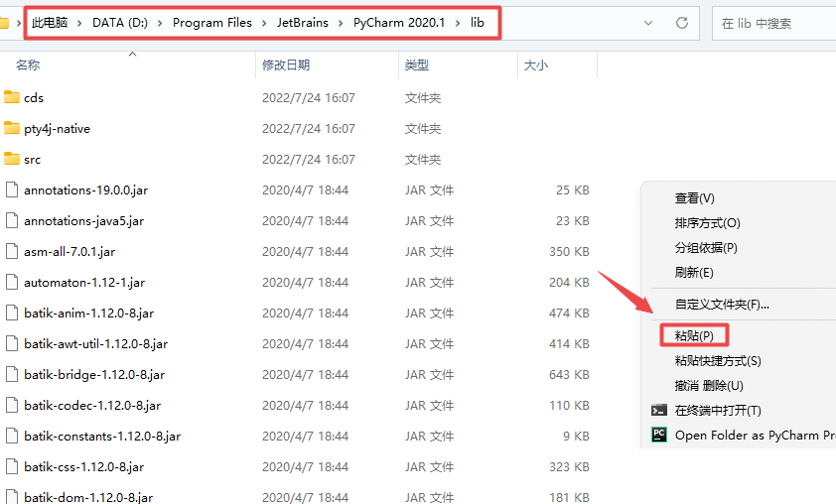The height and width of the screenshot is (504, 836).
Task: Click the annotations-19.0.0.jar file icon
Action: pyautogui.click(x=12, y=189)
